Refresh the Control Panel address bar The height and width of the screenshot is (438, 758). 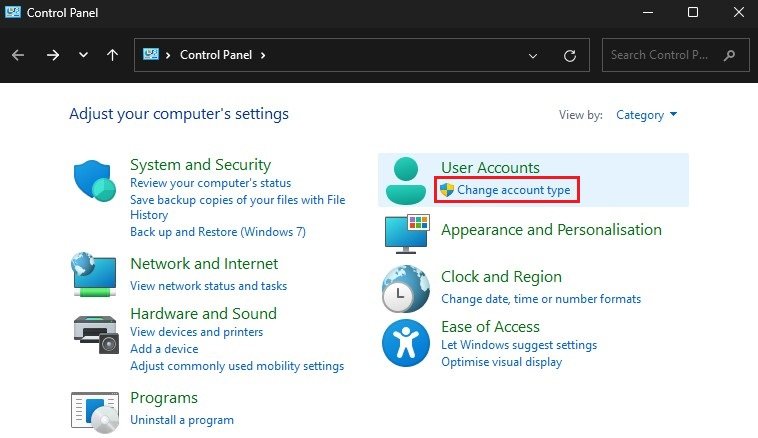pos(570,55)
